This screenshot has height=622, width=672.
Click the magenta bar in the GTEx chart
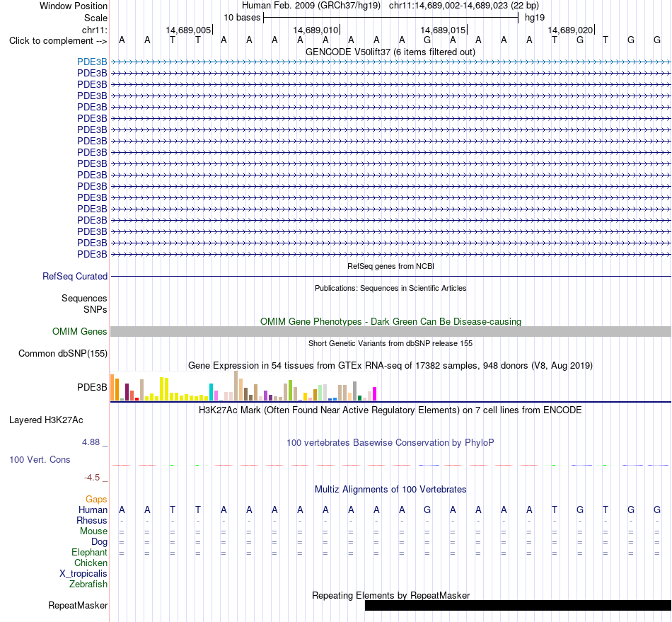374,394
